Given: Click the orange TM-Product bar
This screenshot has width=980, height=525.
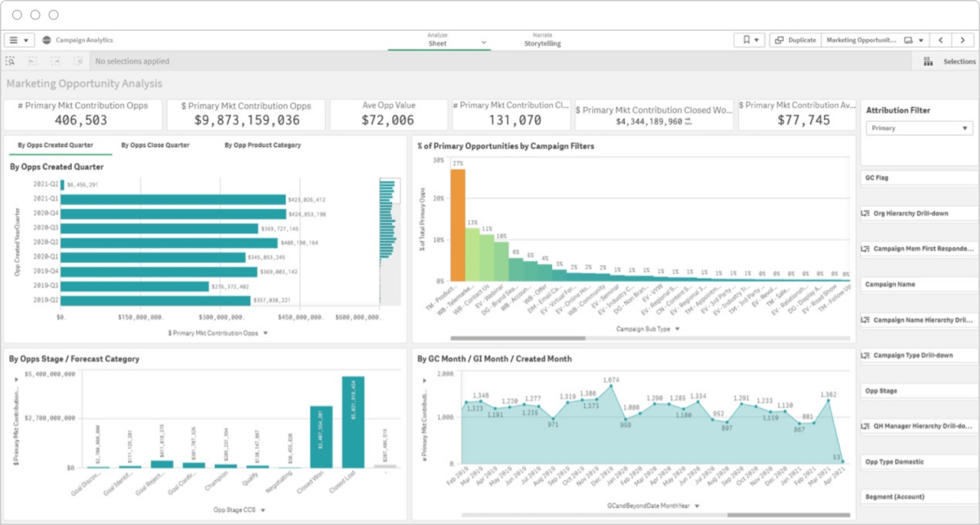Looking at the screenshot, I should pos(457,225).
